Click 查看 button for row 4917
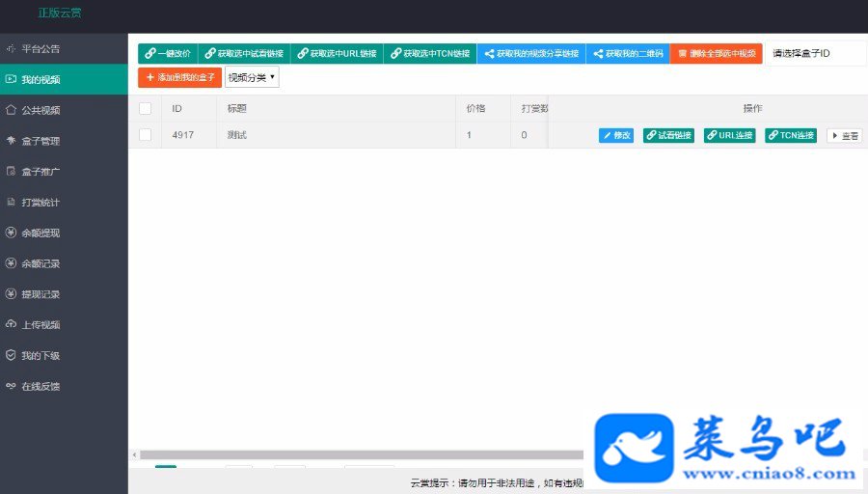The width and height of the screenshot is (868, 494). (x=844, y=135)
